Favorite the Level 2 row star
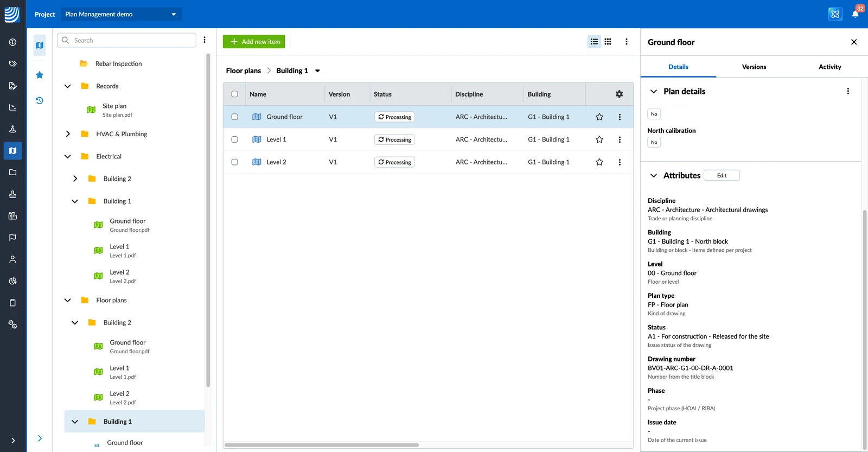 tap(599, 162)
